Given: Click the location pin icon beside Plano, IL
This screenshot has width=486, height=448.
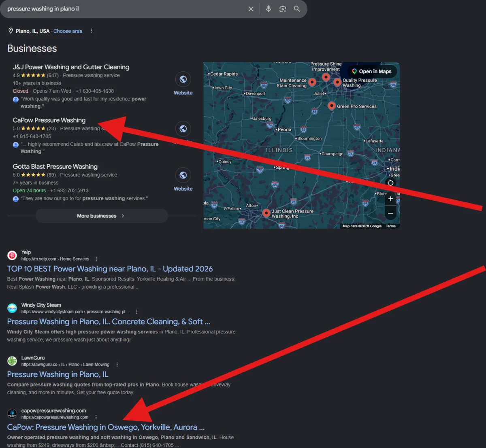Looking at the screenshot, I should click(x=11, y=31).
